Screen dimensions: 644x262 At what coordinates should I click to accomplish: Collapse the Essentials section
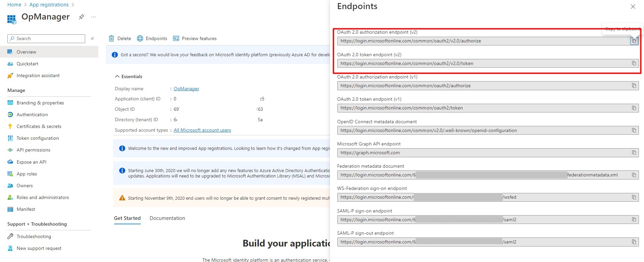(x=117, y=76)
